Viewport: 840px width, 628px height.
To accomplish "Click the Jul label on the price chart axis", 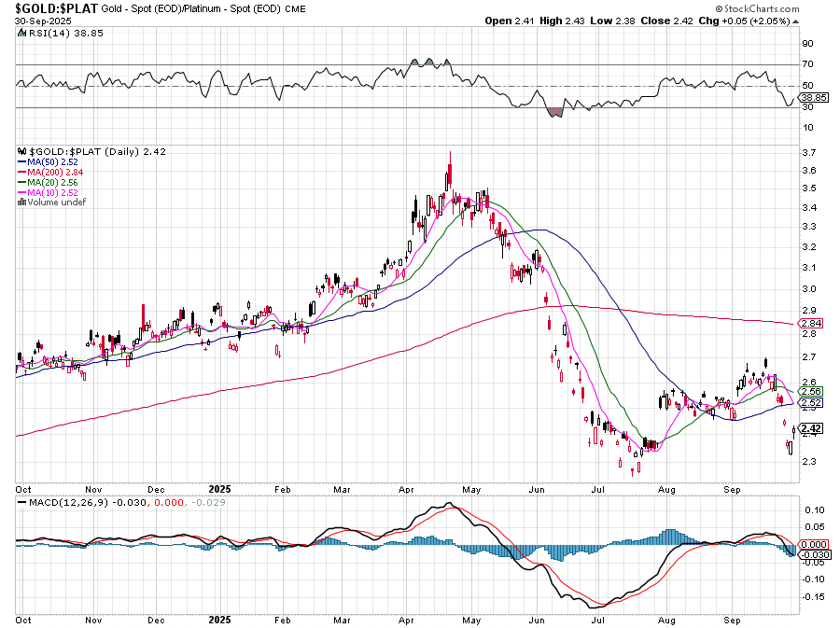I will click(x=595, y=488).
